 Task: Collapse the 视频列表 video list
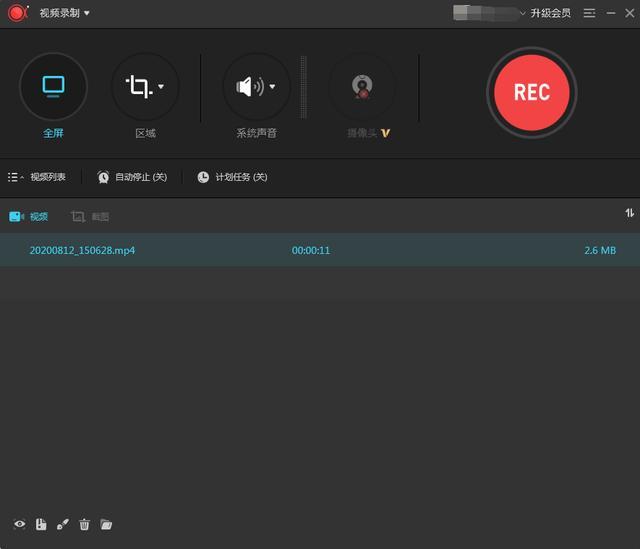[37, 177]
